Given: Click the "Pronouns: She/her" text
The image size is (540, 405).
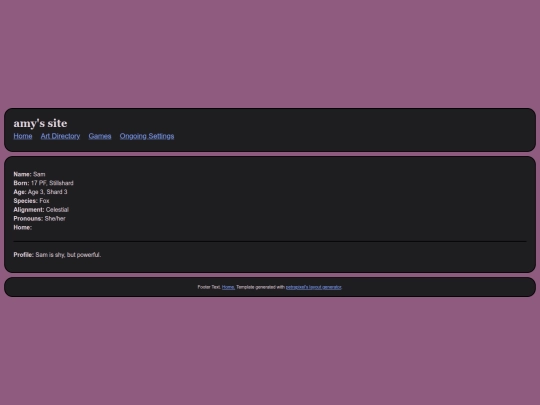Looking at the screenshot, I should tap(39, 218).
